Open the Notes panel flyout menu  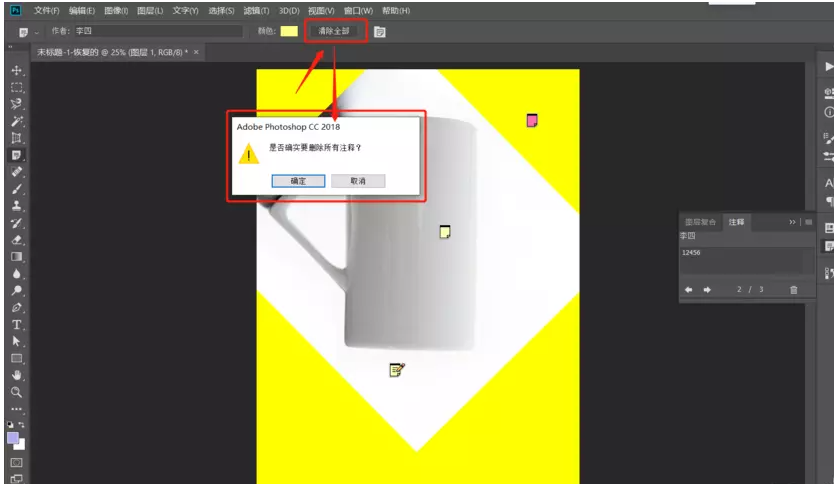click(x=808, y=222)
